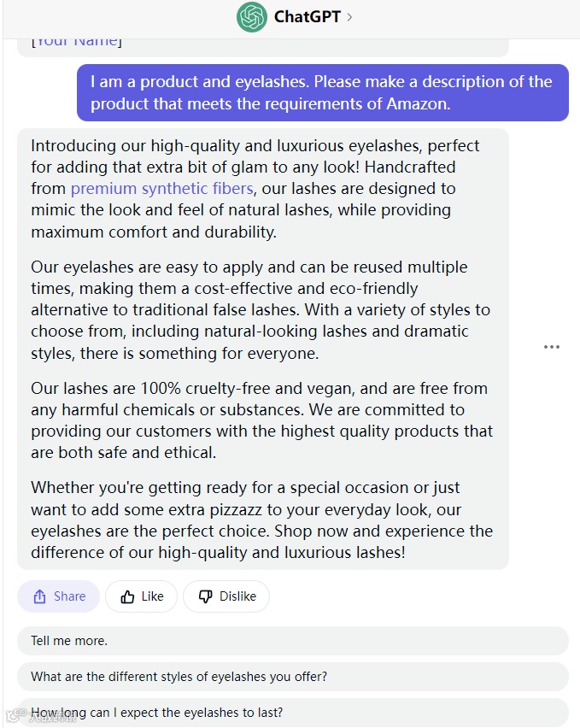Image resolution: width=580 pixels, height=728 pixels.
Task: Click the ChatGPT logo icon
Action: coord(251,17)
